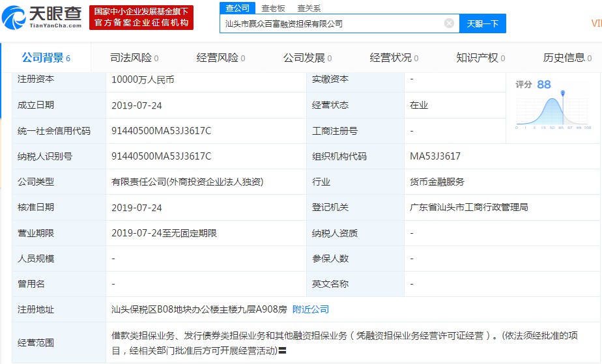Clear the search box with the X icon
Image resolution: width=602 pixels, height=364 pixels.
449,23
